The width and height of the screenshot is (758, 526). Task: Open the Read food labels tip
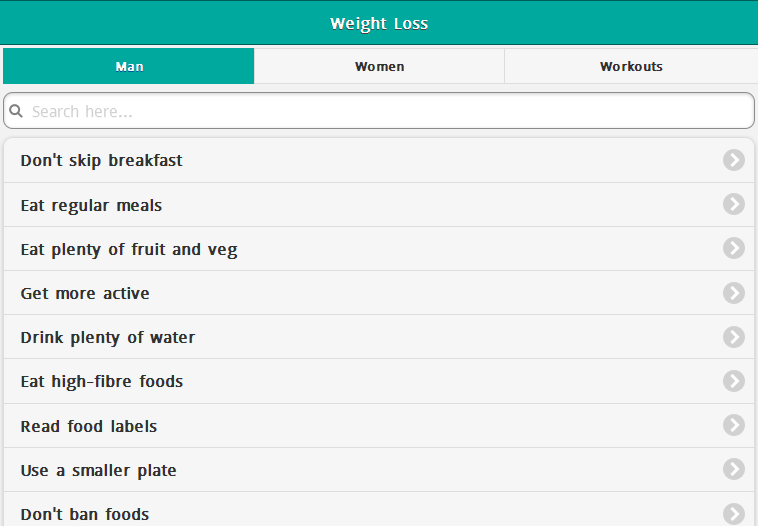[x=89, y=426]
